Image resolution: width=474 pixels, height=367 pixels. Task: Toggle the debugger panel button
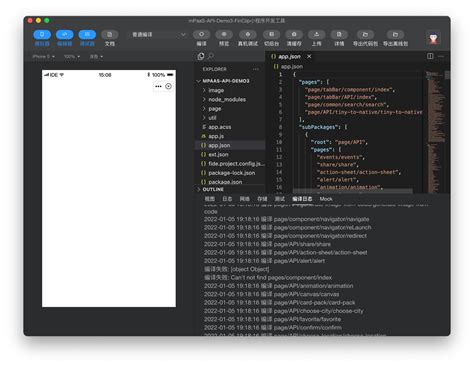click(87, 35)
